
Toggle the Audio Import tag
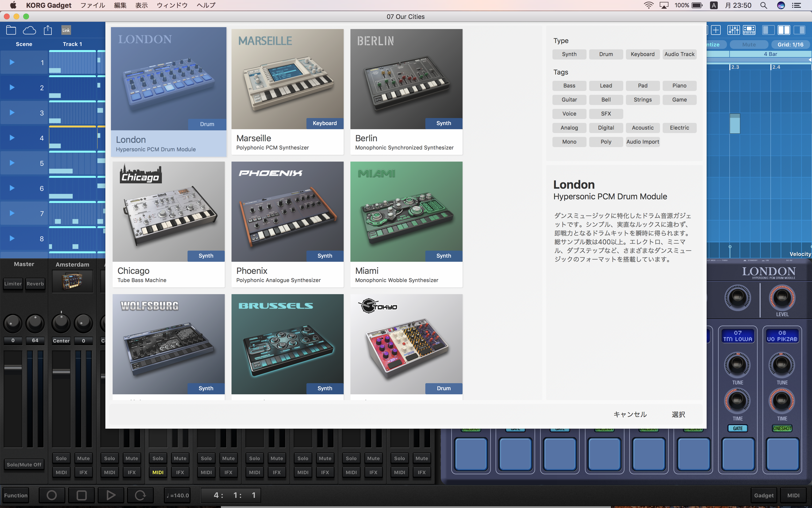point(643,142)
